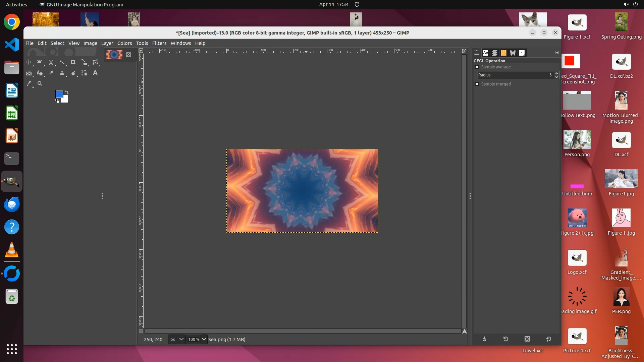Open the Filters menu

coord(159,43)
